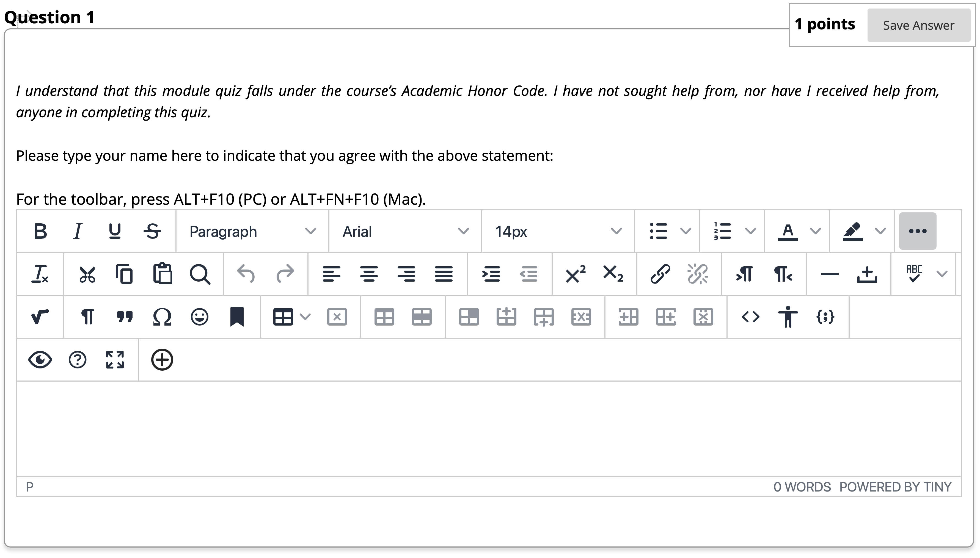Image resolution: width=980 pixels, height=558 pixels.
Task: Click the insert link icon
Action: [x=660, y=274]
